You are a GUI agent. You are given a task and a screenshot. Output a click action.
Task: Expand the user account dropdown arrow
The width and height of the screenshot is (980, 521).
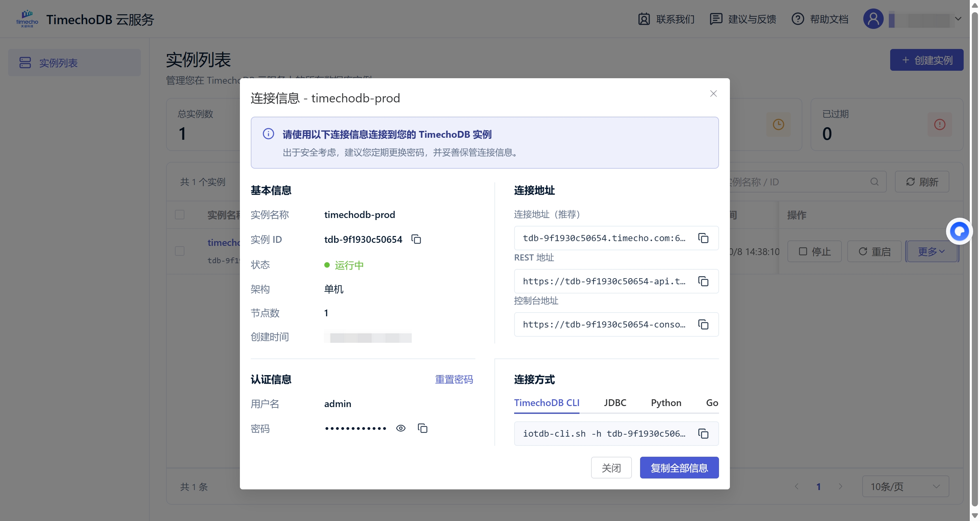pos(958,19)
